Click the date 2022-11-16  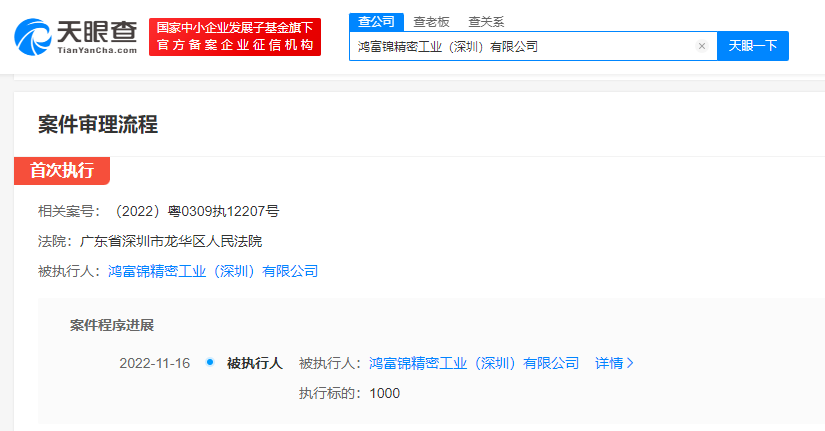coord(155,364)
